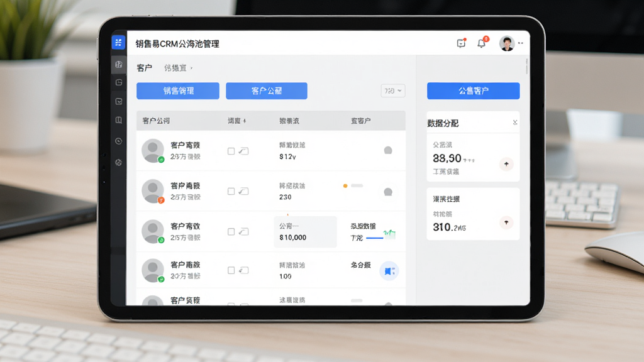Tick the checkbox in the $10,000 row
The height and width of the screenshot is (362, 644).
[x=231, y=232]
